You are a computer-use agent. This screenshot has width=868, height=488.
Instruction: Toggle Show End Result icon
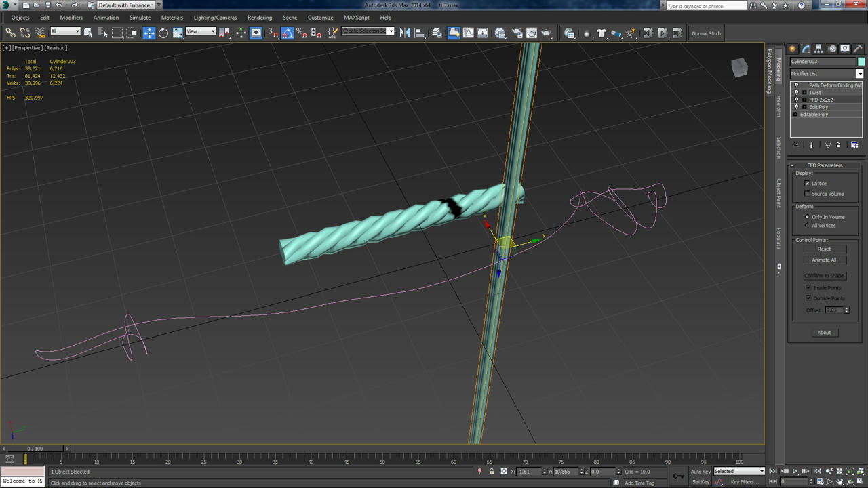coord(811,145)
